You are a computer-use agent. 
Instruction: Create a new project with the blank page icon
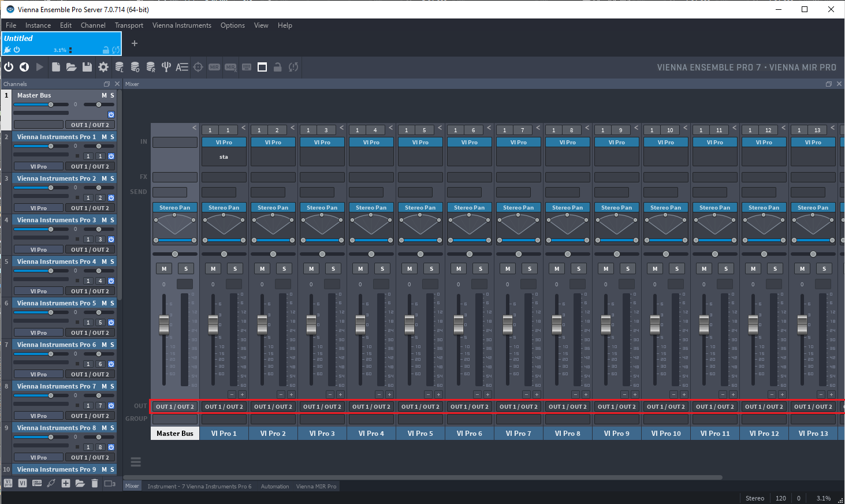[56, 67]
